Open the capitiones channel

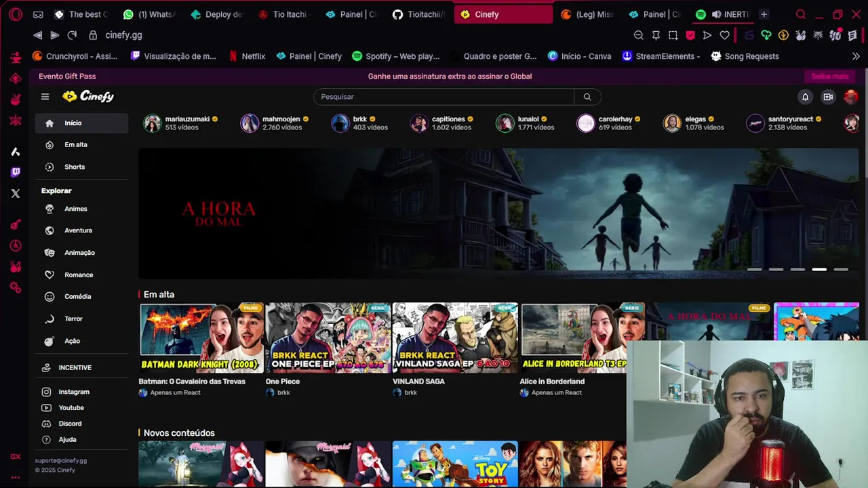[441, 123]
